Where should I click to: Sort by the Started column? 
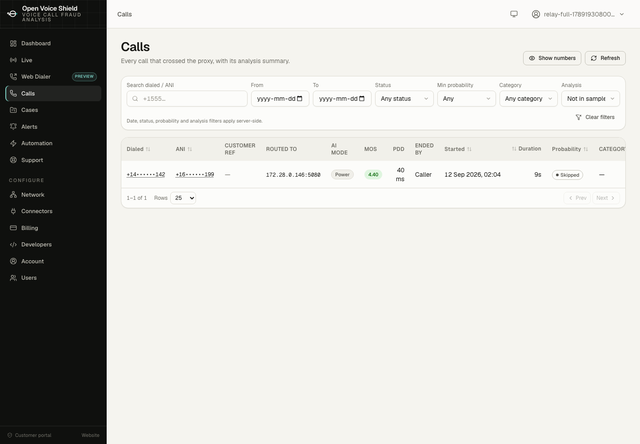point(458,149)
